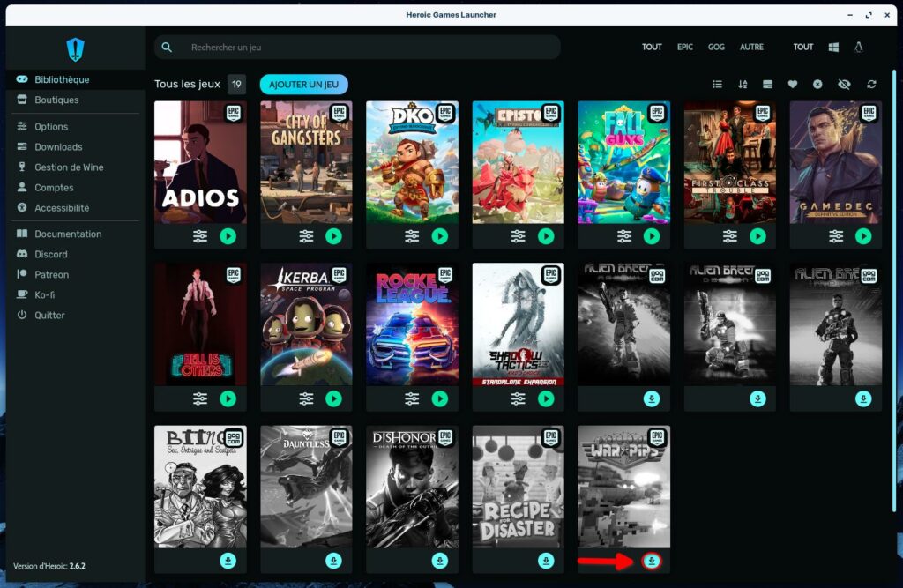Filter games by Linux platform
The height and width of the screenshot is (588, 903).
860,47
